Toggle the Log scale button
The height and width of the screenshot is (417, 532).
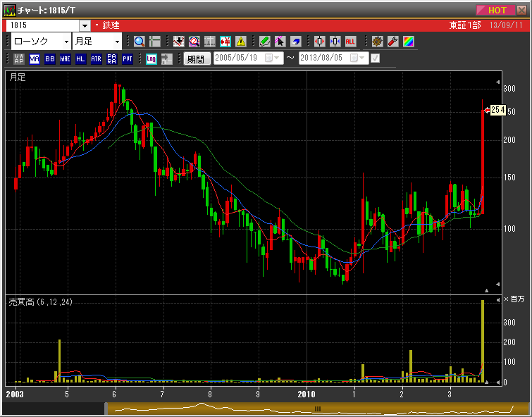151,59
